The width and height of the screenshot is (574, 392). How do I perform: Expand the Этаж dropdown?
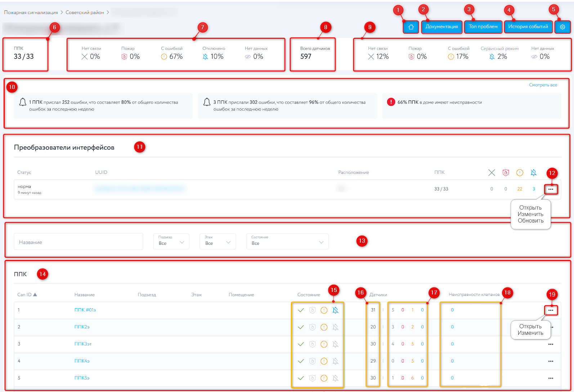coord(218,242)
